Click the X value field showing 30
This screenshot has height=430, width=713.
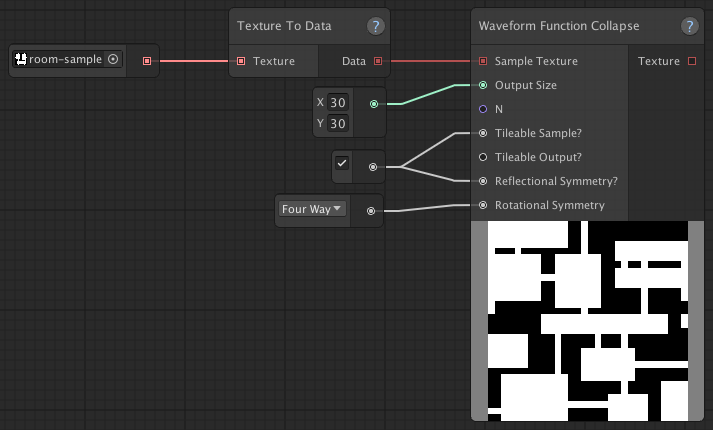coord(338,102)
